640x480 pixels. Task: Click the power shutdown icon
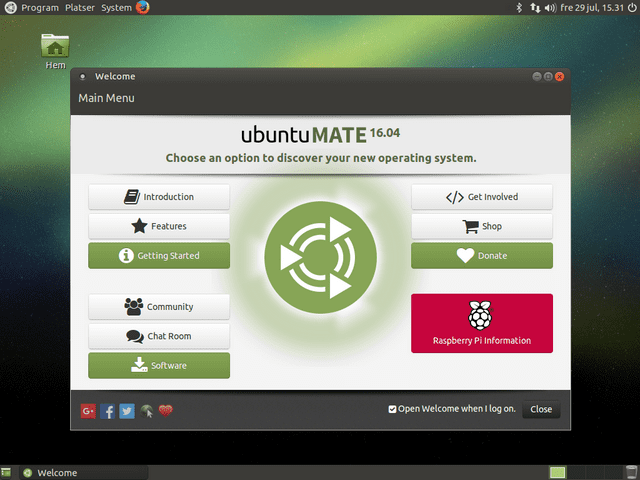(632, 7)
